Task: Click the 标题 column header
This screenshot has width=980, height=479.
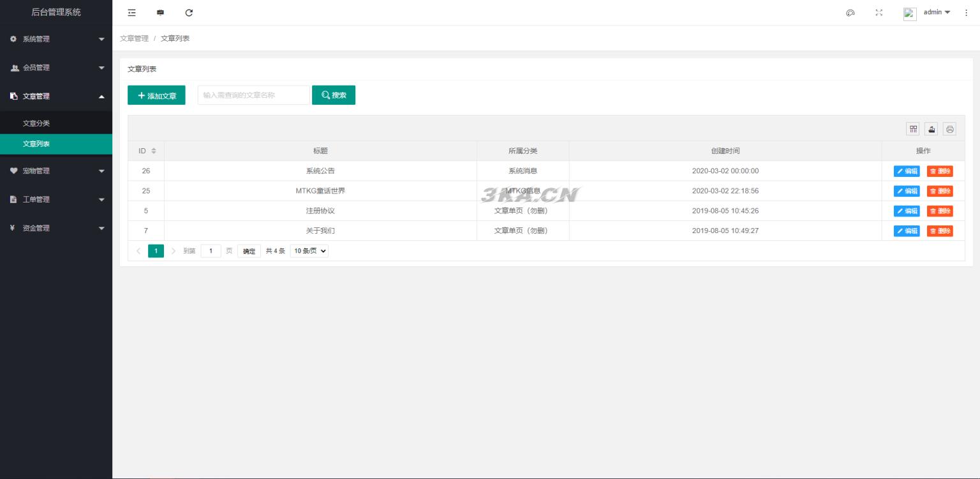Action: 320,151
